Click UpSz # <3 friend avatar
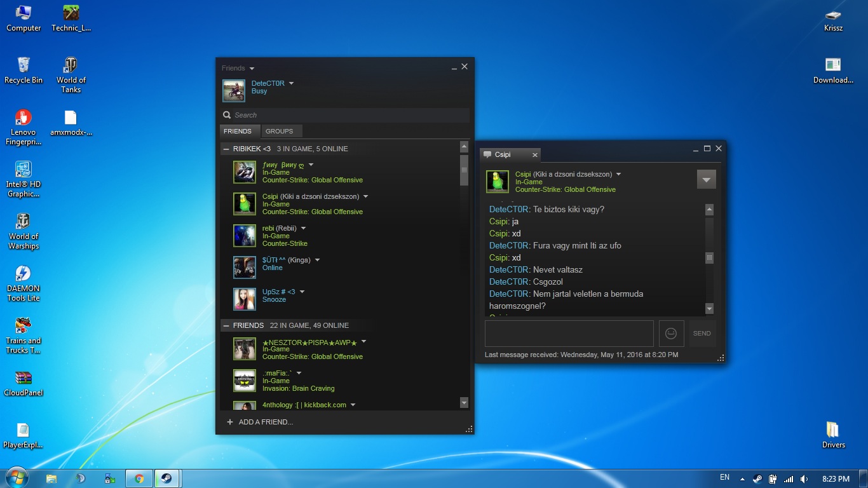 pos(245,299)
